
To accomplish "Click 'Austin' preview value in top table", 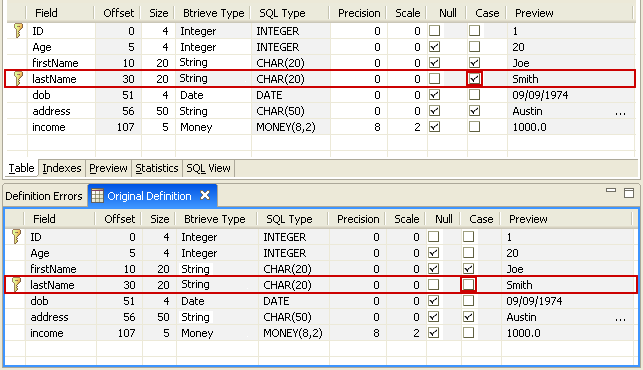I will coord(527,111).
